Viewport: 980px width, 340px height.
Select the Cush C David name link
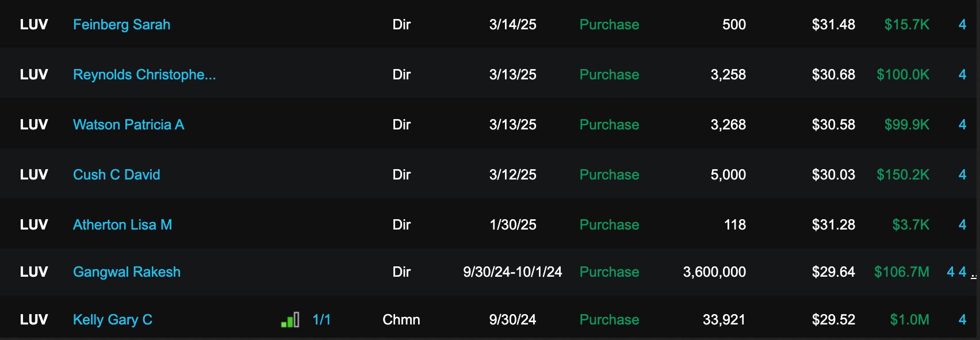tap(116, 175)
